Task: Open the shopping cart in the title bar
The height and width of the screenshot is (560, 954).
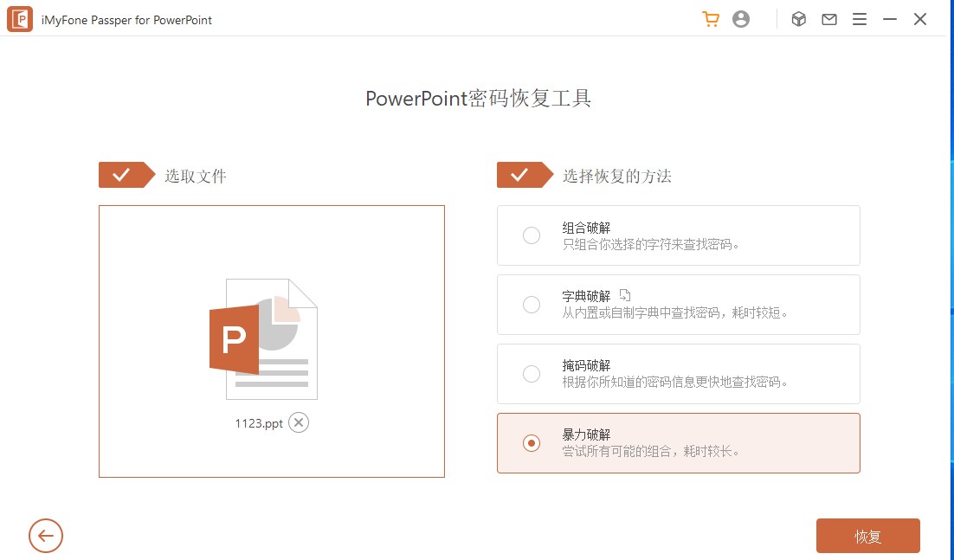Action: tap(711, 18)
